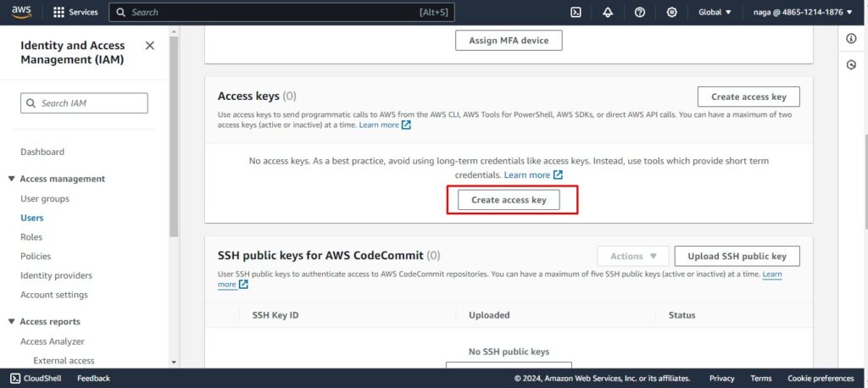The image size is (868, 388).
Task: Click Create access key in section header
Action: [748, 97]
